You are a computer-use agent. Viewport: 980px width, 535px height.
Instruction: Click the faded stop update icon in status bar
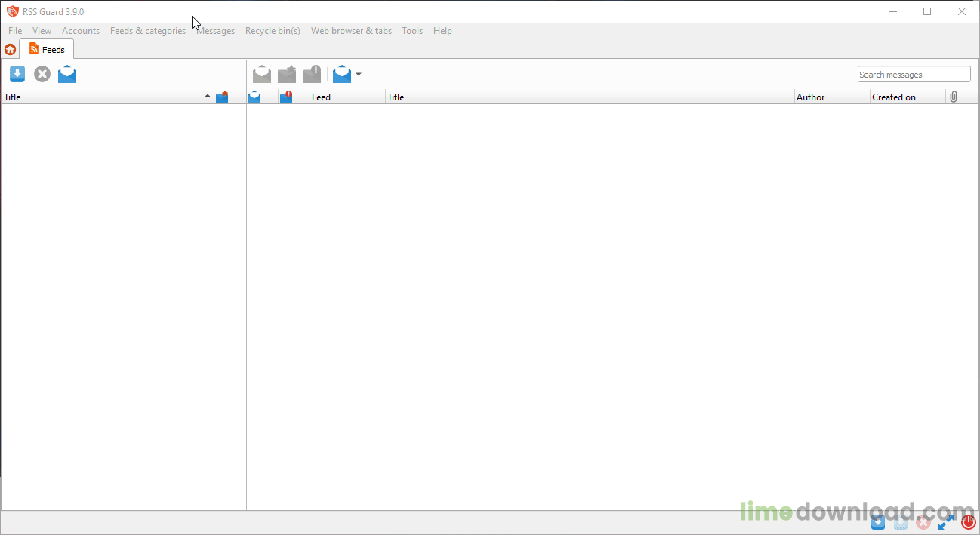(x=923, y=522)
